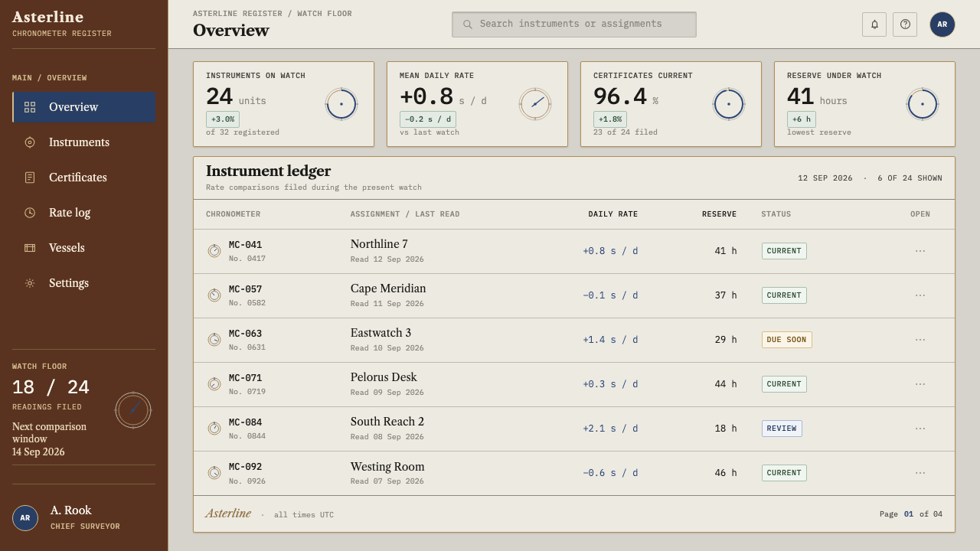Click the help question mark icon
Screen dimensions: 980x551
click(x=905, y=24)
